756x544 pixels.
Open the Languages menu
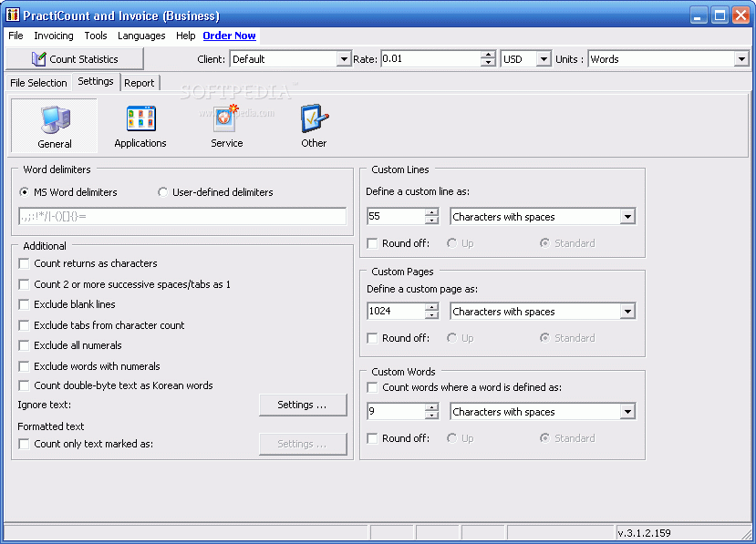click(141, 36)
